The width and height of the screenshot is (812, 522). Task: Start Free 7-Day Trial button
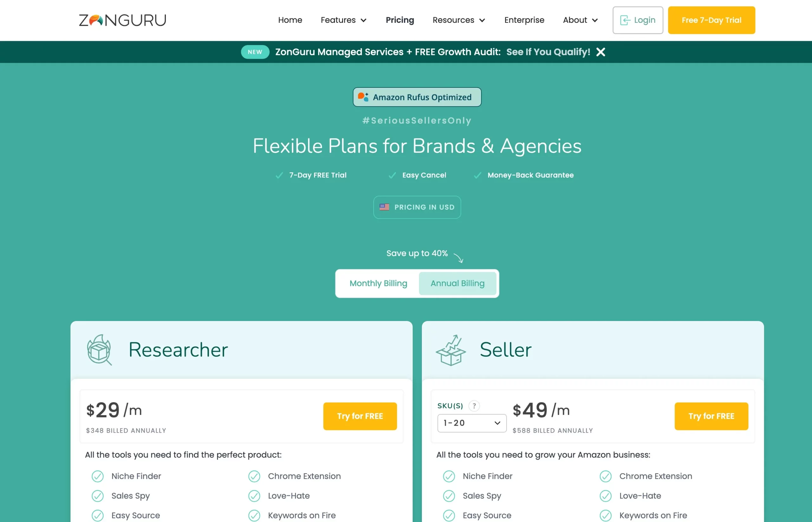click(x=710, y=20)
